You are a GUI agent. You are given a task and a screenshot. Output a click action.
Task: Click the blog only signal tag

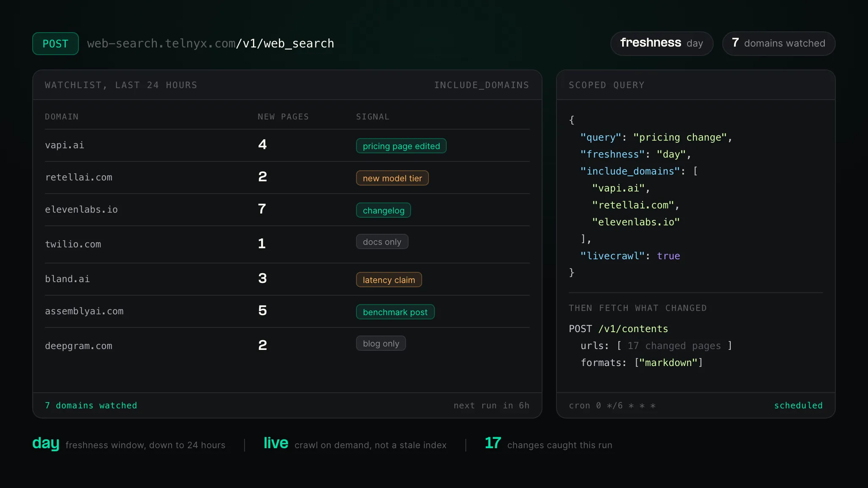pyautogui.click(x=381, y=343)
